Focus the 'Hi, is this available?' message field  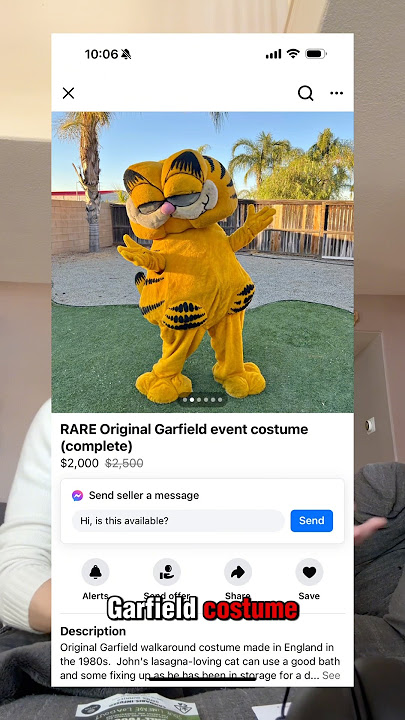click(178, 521)
